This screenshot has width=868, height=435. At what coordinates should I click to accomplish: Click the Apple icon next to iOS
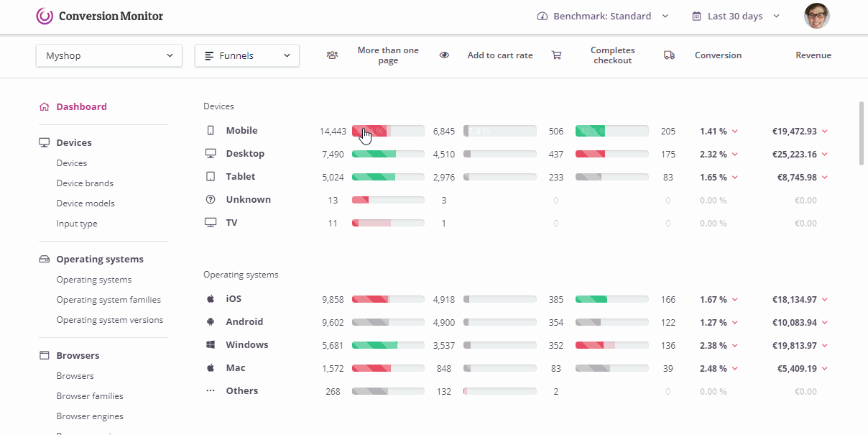point(210,298)
